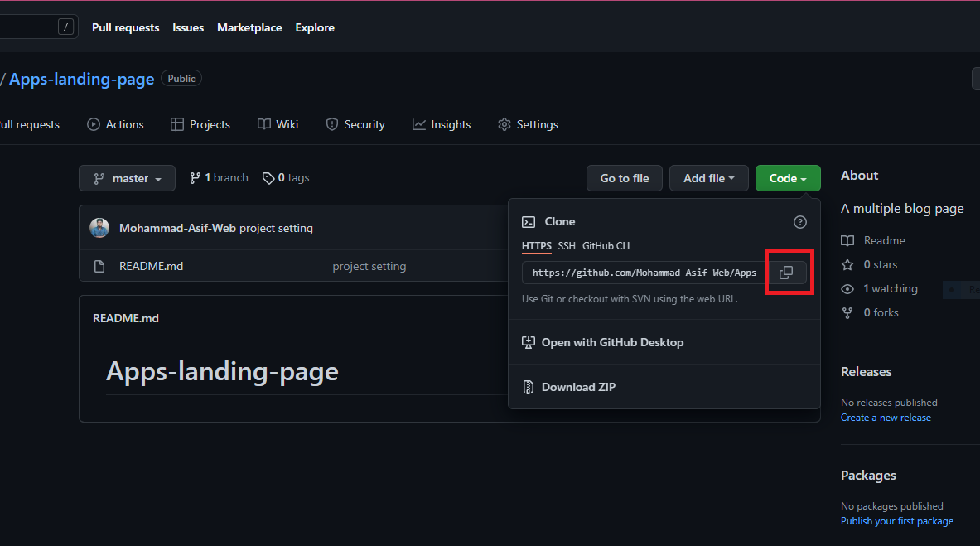Switch to the Wiki tab
Image resolution: width=980 pixels, height=546 pixels.
tap(278, 124)
